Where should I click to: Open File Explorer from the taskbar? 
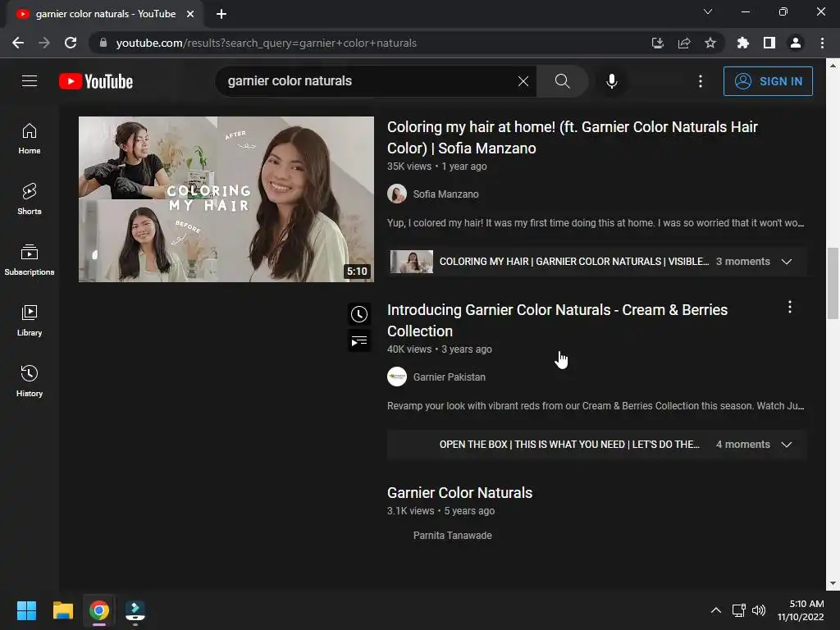62,610
